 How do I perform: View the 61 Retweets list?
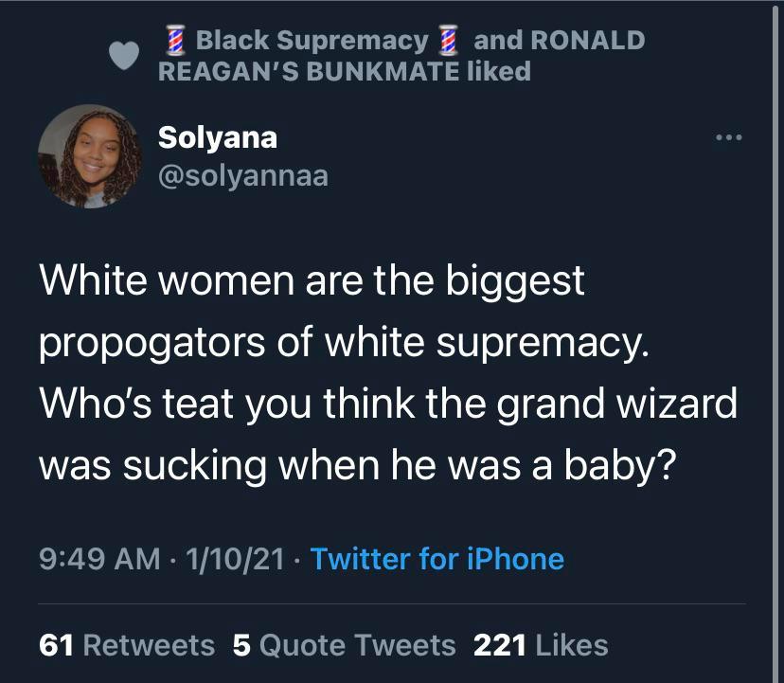127,645
